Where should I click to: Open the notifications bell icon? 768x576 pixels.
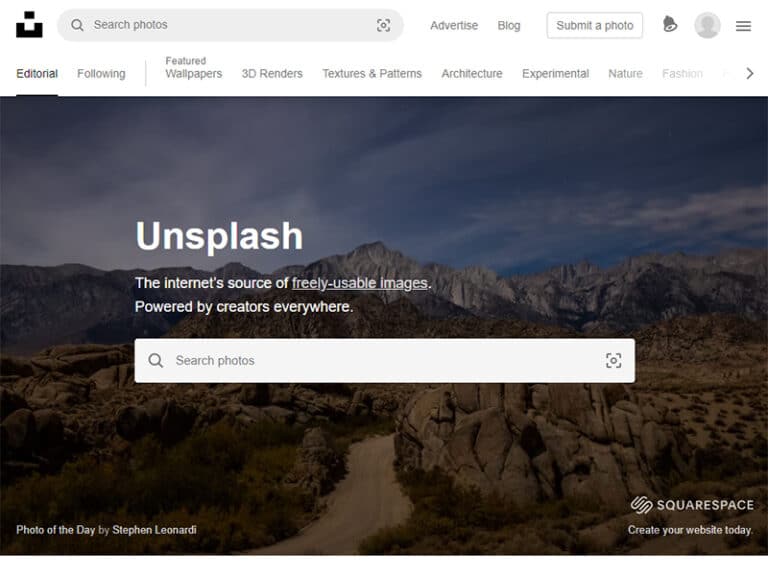tap(670, 25)
